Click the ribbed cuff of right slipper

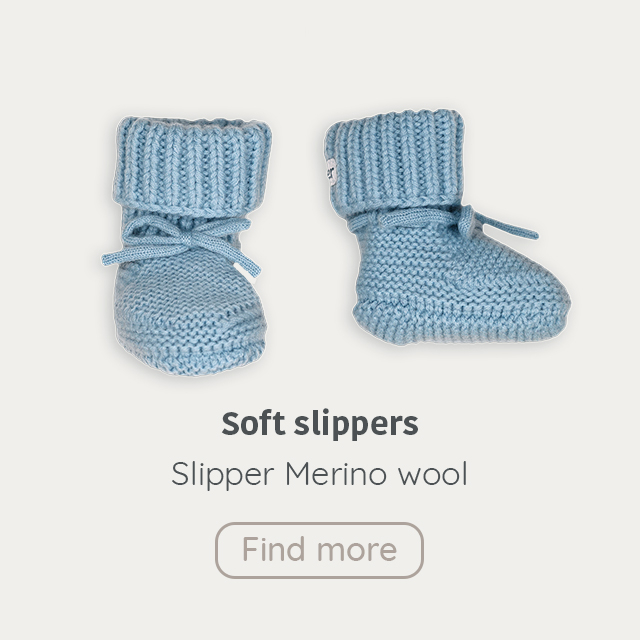coord(395,159)
